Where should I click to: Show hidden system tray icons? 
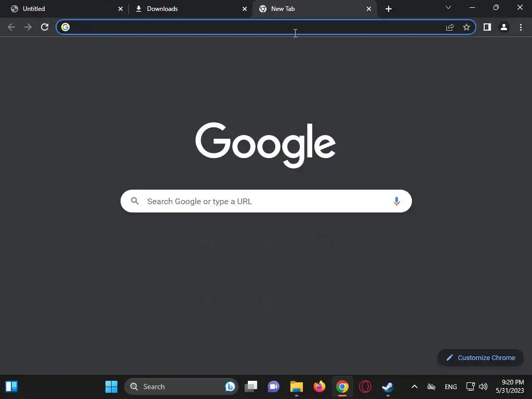(x=414, y=387)
